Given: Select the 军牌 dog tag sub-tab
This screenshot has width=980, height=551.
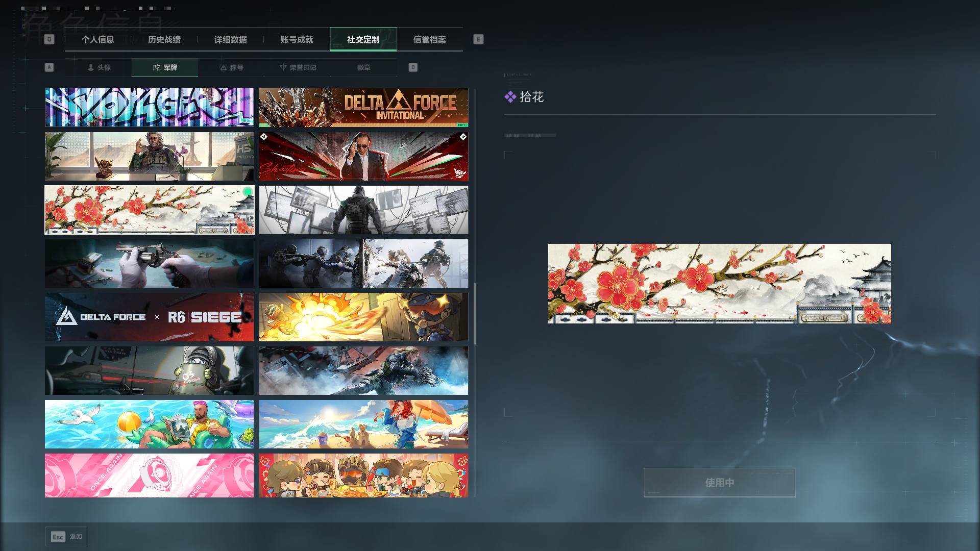Looking at the screenshot, I should [x=165, y=67].
